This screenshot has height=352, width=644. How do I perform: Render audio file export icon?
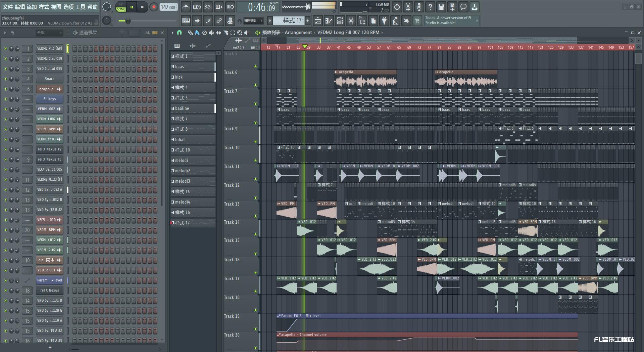[x=452, y=7]
